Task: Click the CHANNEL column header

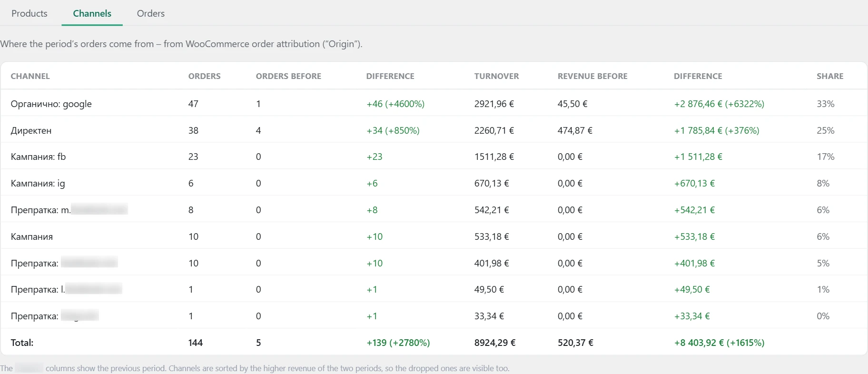Action: coord(30,76)
